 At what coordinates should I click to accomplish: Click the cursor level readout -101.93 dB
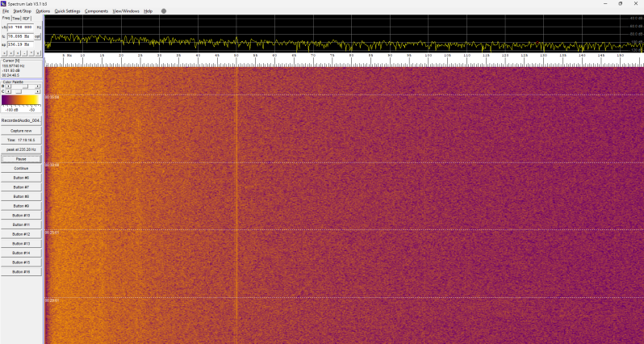click(x=10, y=71)
